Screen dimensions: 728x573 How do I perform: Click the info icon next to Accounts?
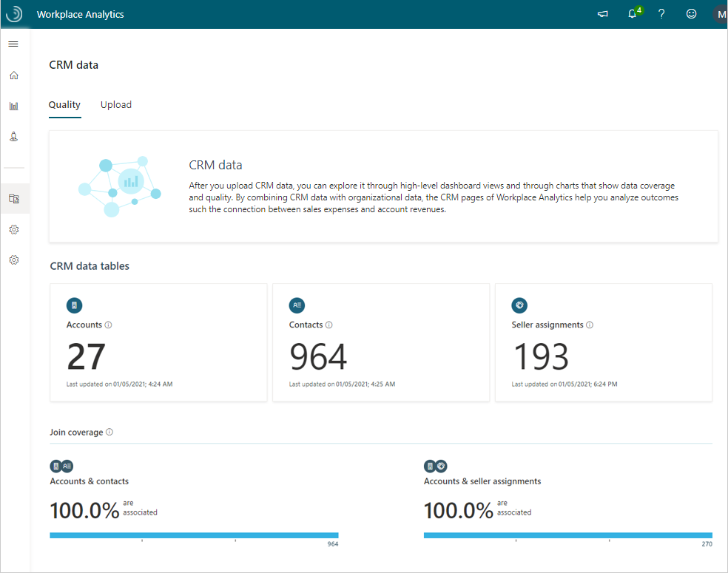pyautogui.click(x=108, y=325)
